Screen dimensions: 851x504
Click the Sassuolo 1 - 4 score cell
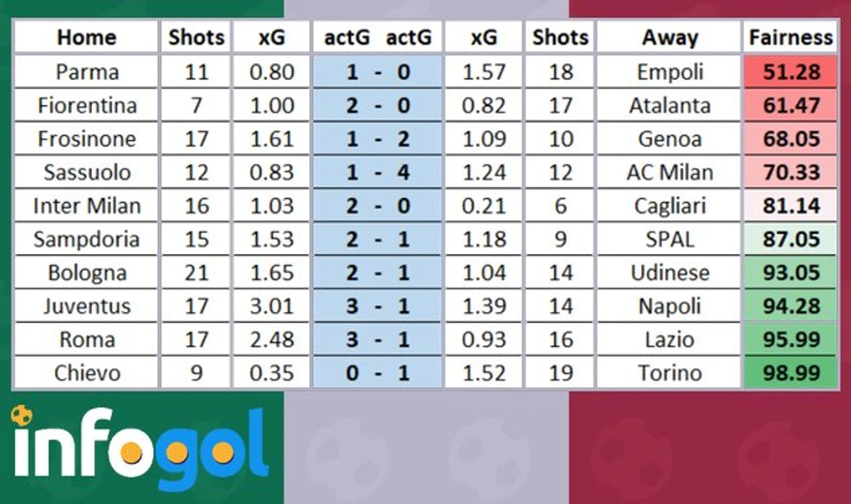pos(377,172)
